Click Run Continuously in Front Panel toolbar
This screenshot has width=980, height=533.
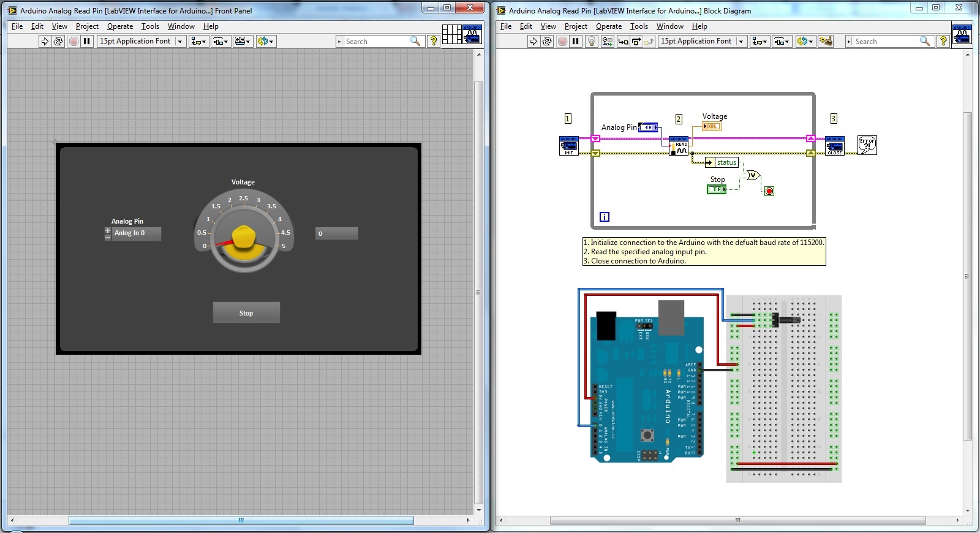[58, 41]
